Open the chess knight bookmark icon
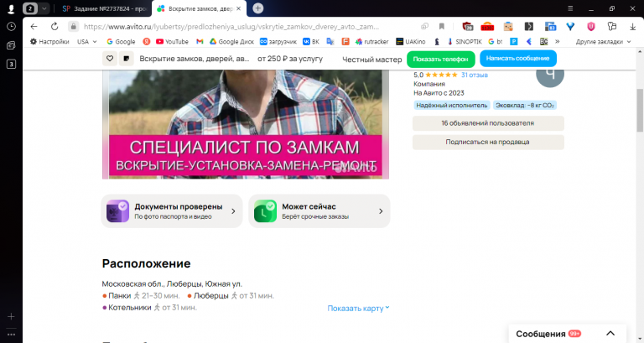Screen dimensions: 644x343 [x=437, y=41]
